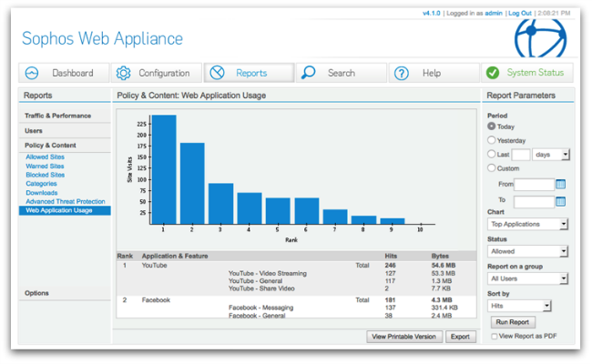This screenshot has height=364, width=592.
Task: Click 'Facebook - Messaging' feature text
Action: 260,308
